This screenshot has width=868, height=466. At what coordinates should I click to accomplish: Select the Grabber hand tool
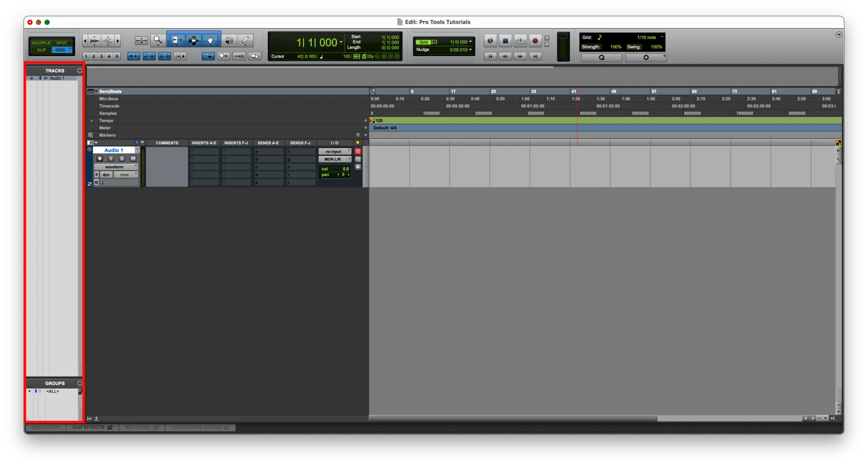coord(210,40)
